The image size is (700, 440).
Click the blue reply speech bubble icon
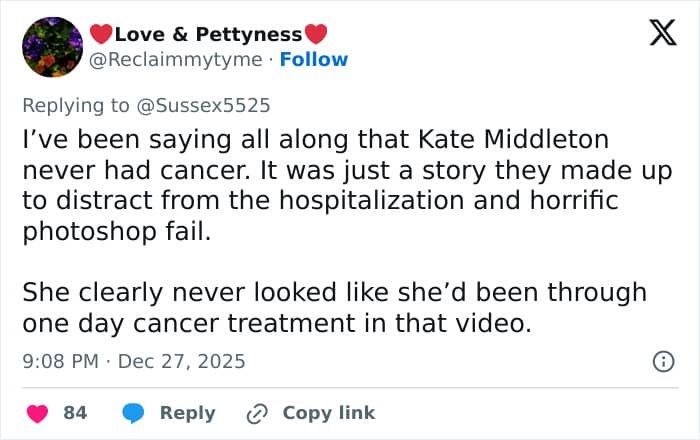coord(133,413)
